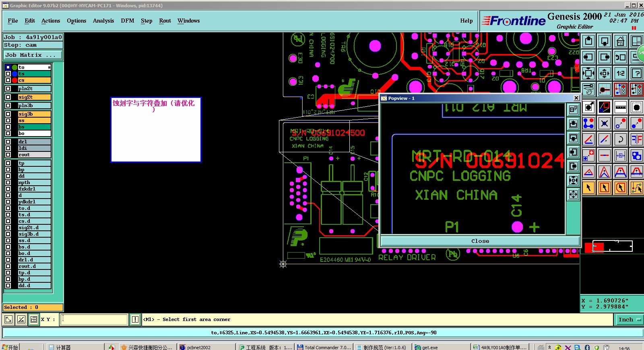The image size is (644, 350).
Task: Open the Total Commander taskbar item
Action: 324,347
